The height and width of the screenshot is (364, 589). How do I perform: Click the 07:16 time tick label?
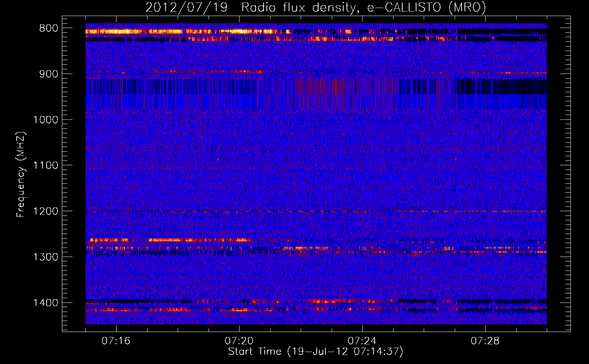point(116,341)
